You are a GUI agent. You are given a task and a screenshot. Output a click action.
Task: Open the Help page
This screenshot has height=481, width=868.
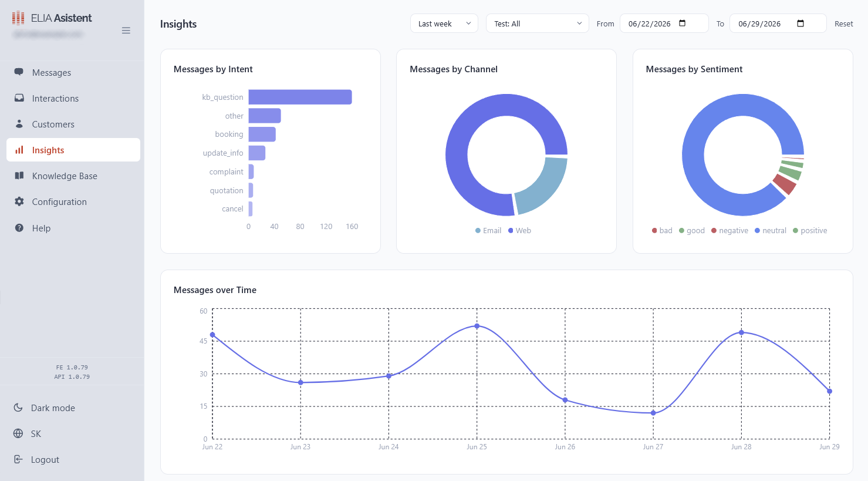point(73,228)
